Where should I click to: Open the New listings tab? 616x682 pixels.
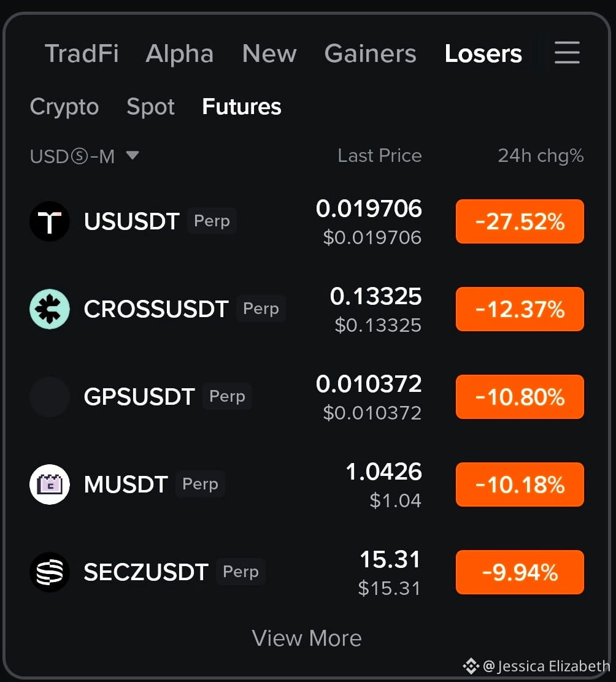coord(269,53)
